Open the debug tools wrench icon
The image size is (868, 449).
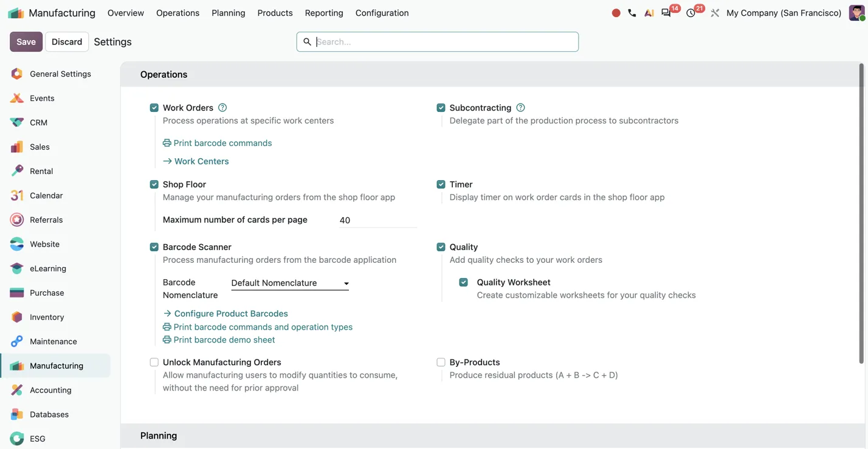coord(715,13)
